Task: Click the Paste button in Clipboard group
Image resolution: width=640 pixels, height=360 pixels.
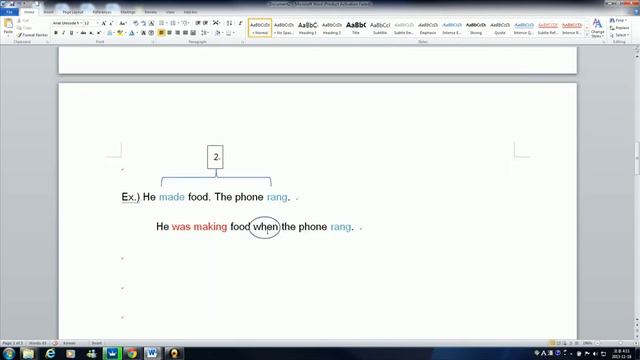Action: pyautogui.click(x=8, y=28)
